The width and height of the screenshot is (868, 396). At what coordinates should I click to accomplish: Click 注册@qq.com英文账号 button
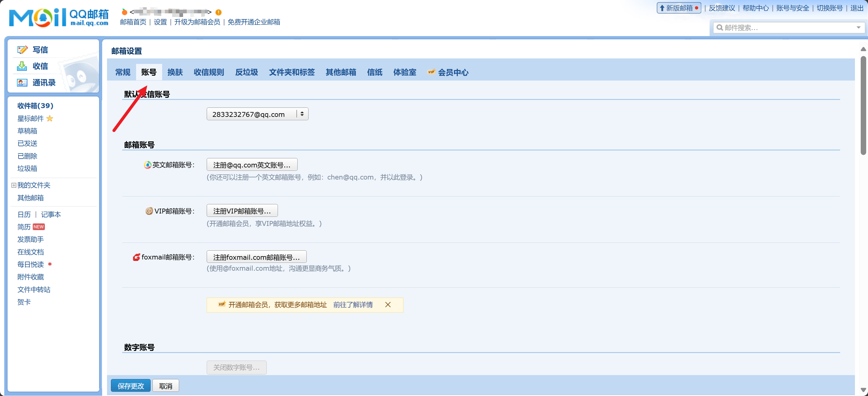point(252,165)
